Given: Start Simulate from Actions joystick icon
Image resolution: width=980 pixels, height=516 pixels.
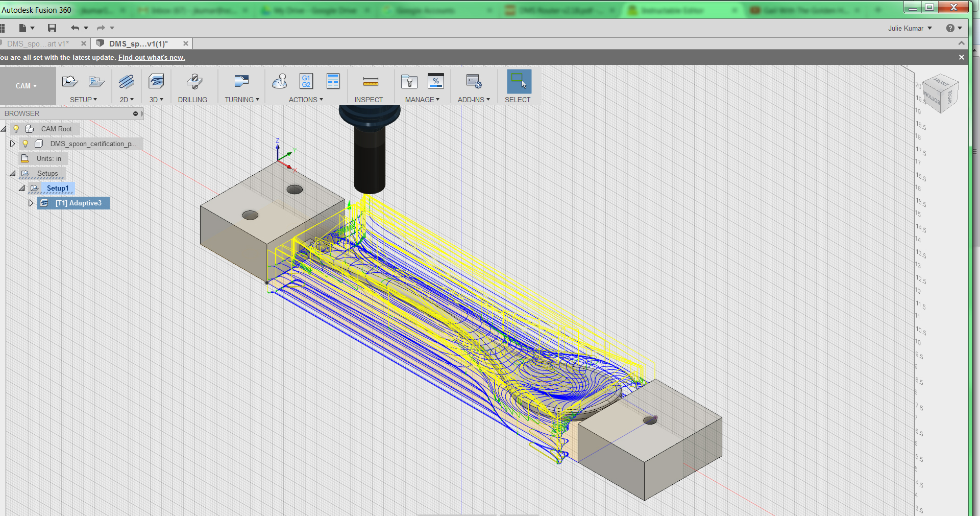Looking at the screenshot, I should tap(280, 82).
